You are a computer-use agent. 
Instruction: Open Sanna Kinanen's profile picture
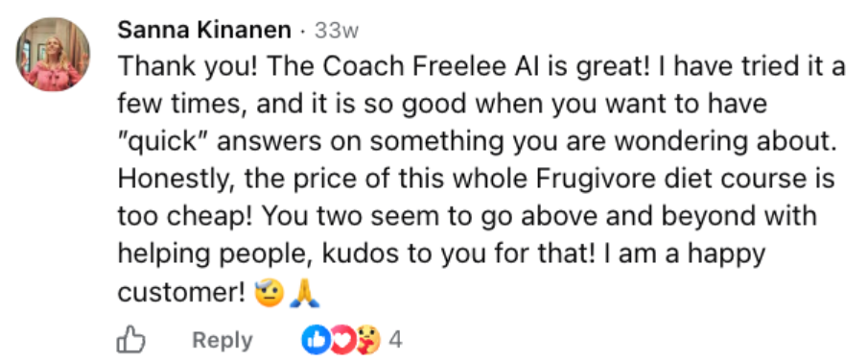tap(53, 55)
